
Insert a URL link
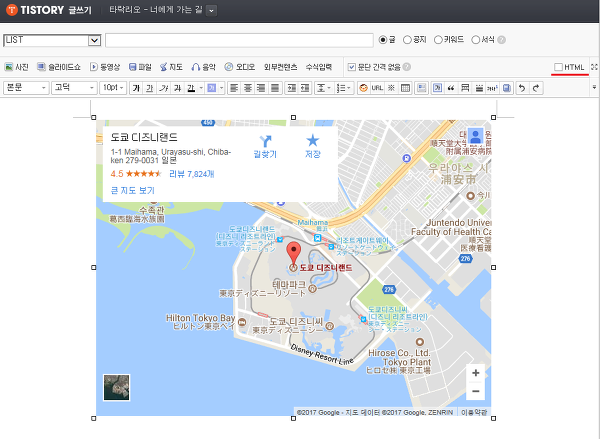[377, 88]
